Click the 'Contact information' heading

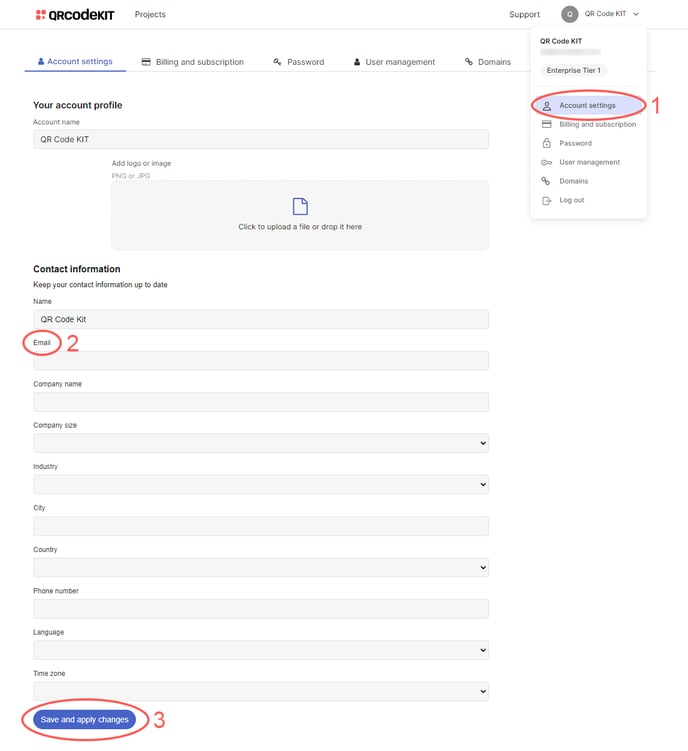77,269
